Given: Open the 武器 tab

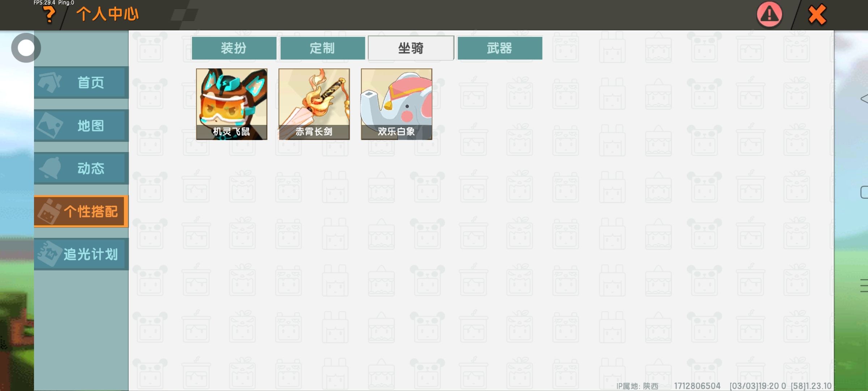Looking at the screenshot, I should pos(500,48).
